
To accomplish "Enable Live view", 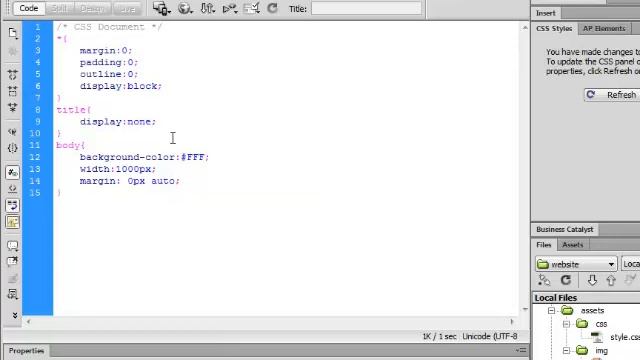I will [x=127, y=8].
